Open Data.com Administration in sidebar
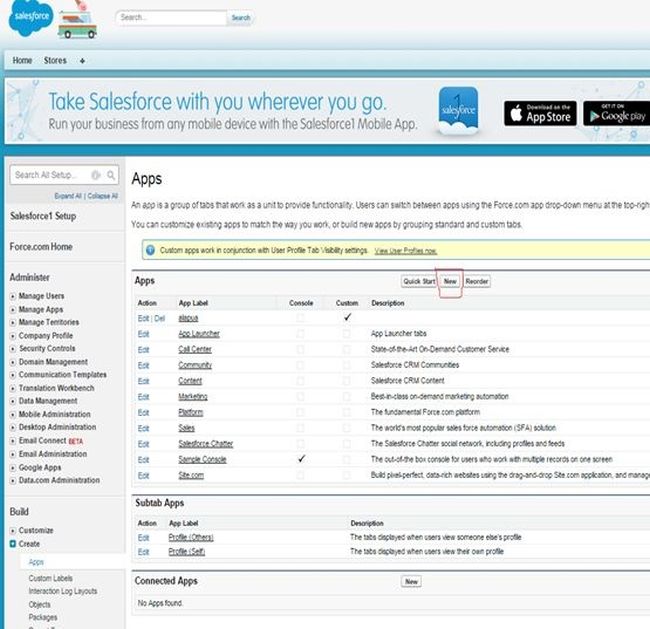The image size is (650, 629). (x=59, y=481)
